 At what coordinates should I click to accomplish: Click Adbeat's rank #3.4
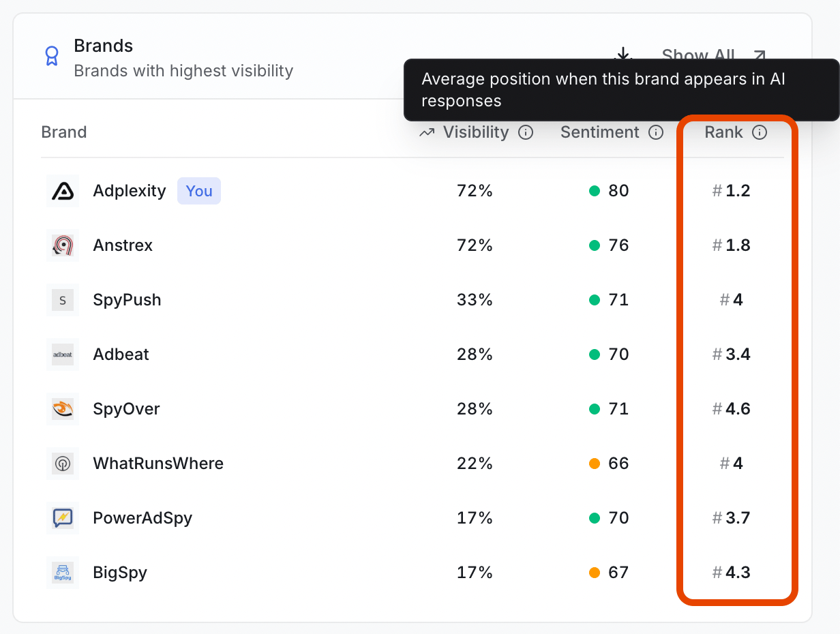tap(732, 354)
